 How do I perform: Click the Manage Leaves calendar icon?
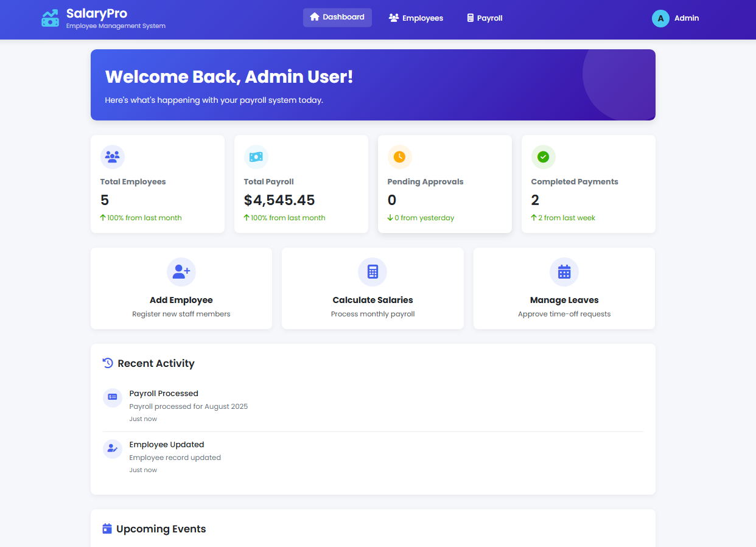pyautogui.click(x=564, y=272)
